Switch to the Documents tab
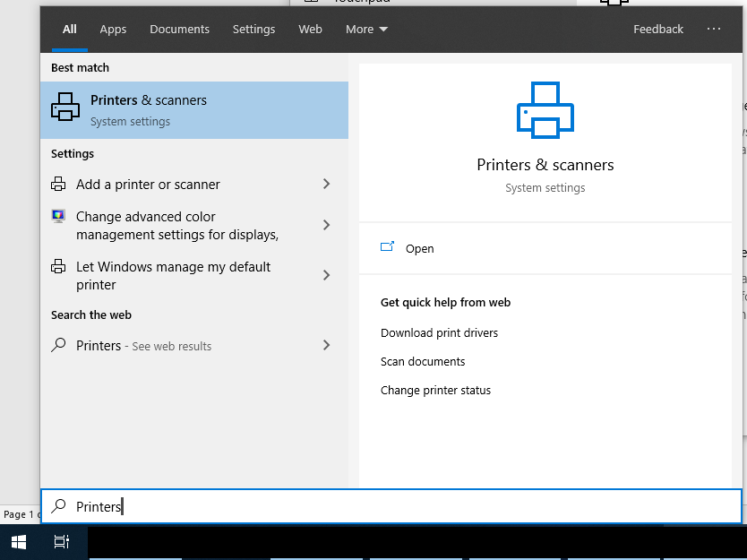This screenshot has height=560, width=747. (180, 29)
